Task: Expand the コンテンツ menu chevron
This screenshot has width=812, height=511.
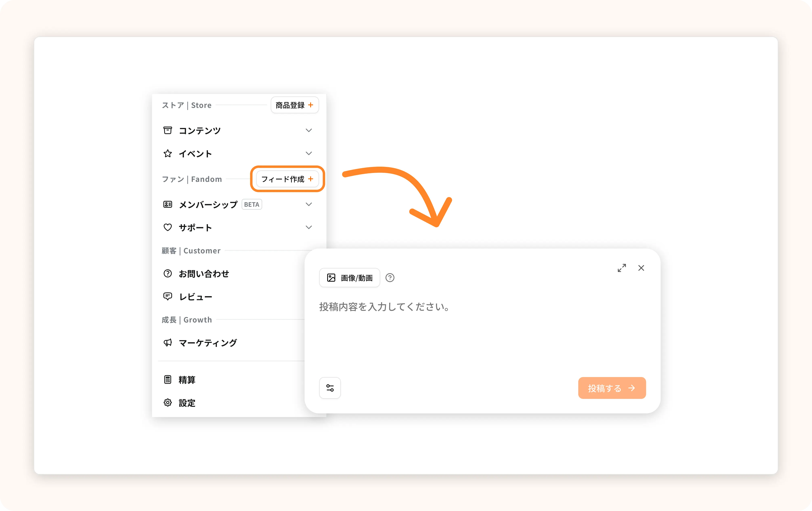Action: (x=309, y=130)
